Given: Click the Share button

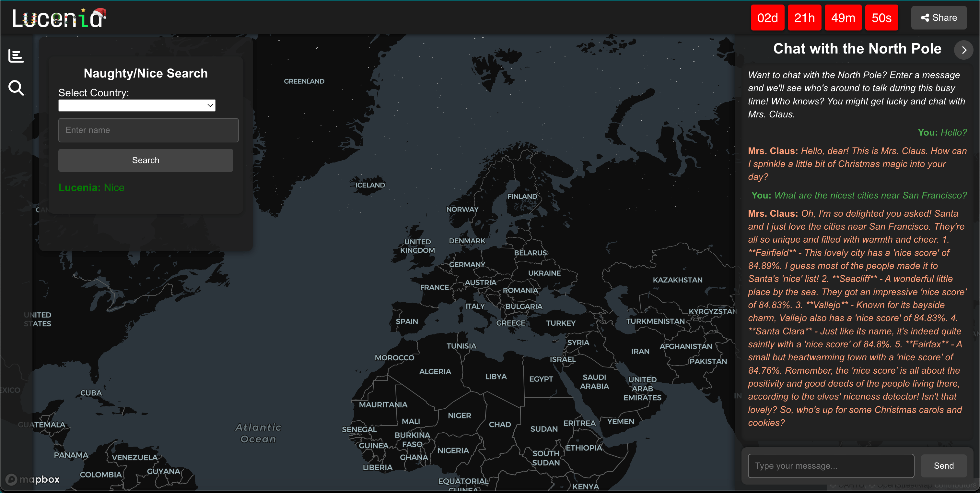Looking at the screenshot, I should (939, 18).
